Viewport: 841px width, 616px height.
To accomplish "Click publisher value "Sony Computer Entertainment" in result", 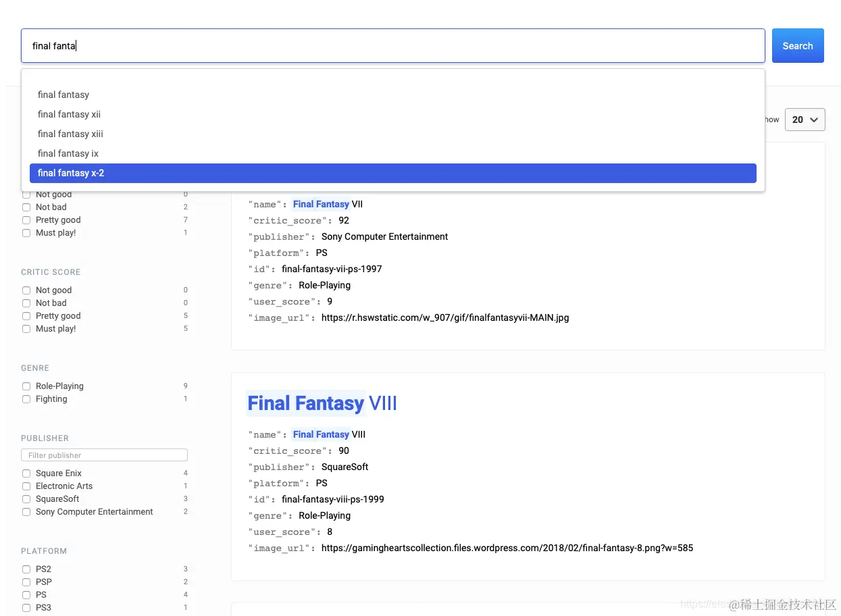I will click(x=384, y=236).
